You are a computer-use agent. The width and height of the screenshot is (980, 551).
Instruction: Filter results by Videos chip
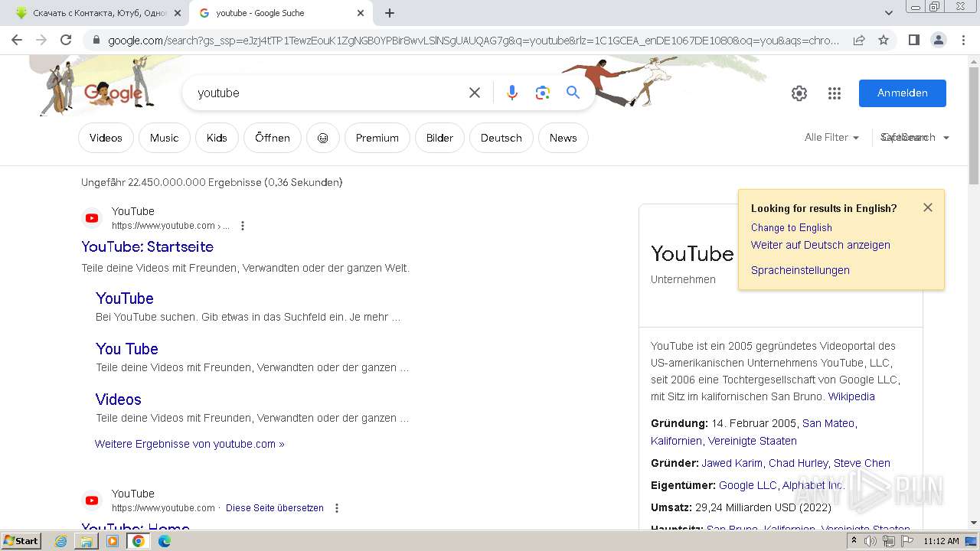(x=106, y=138)
